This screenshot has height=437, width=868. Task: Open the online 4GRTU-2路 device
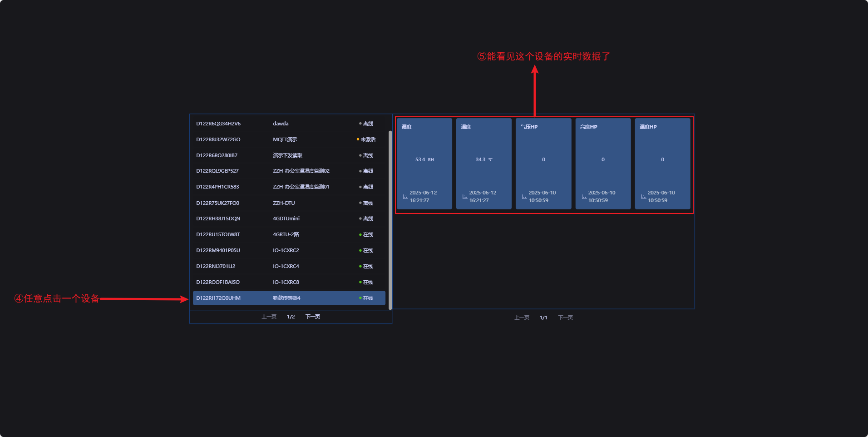tap(289, 234)
